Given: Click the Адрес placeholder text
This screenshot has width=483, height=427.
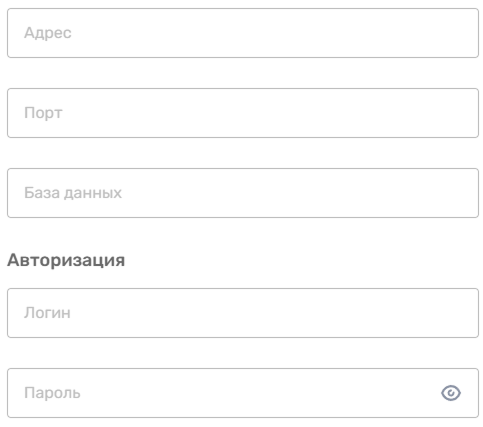Looking at the screenshot, I should [48, 33].
